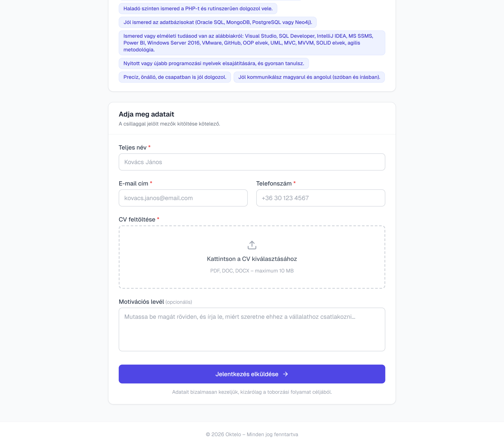This screenshot has height=446, width=504.
Task: Click the PHP skill requirement tag
Action: click(x=198, y=9)
